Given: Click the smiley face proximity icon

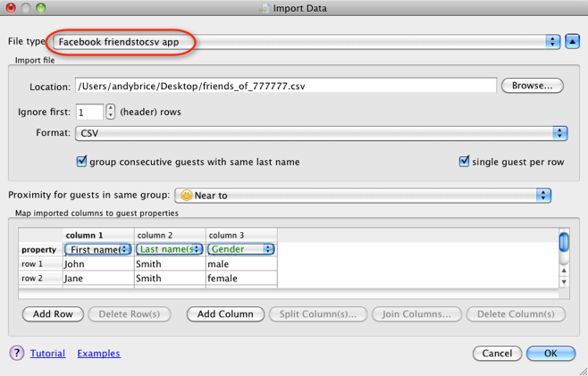Looking at the screenshot, I should coord(186,195).
